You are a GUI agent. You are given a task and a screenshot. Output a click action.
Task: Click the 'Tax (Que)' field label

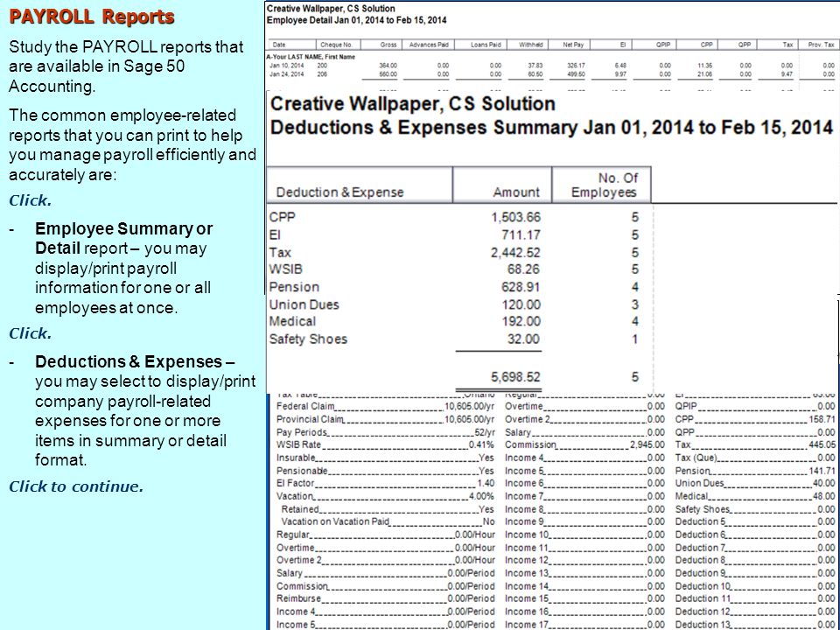[696, 458]
